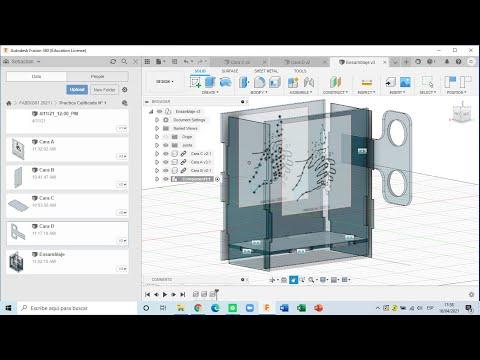Open the Modify dropdown menu
The width and height of the screenshot is (480, 360).
[259, 92]
